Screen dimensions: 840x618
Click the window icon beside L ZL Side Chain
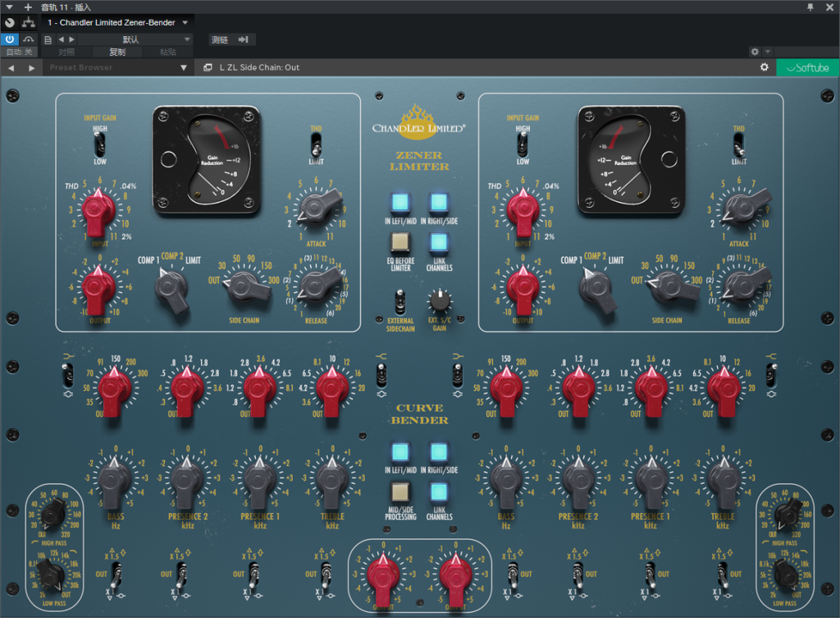tap(208, 67)
